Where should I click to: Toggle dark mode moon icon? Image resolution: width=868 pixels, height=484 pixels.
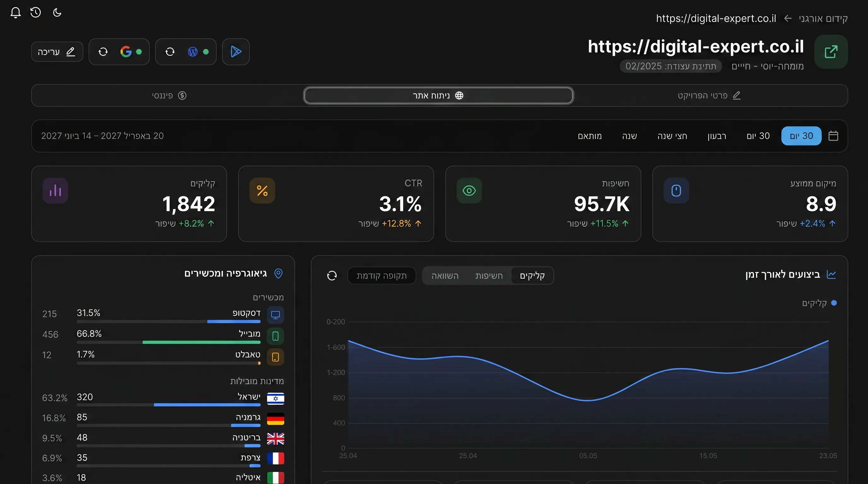point(57,13)
